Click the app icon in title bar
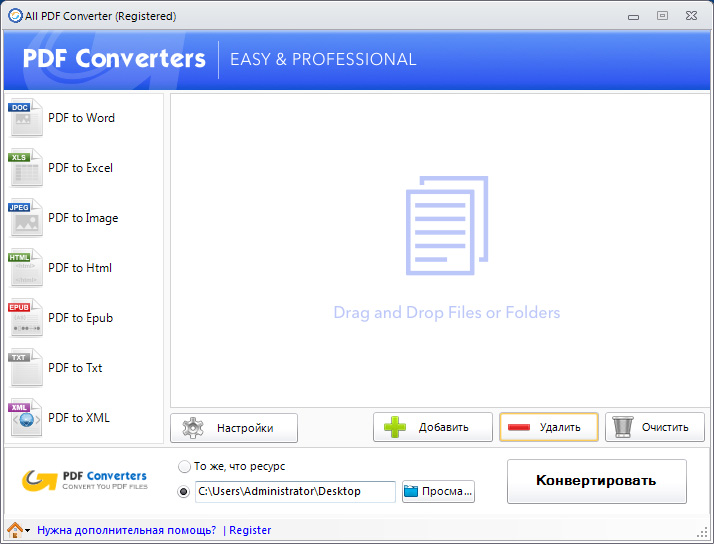 [x=15, y=16]
